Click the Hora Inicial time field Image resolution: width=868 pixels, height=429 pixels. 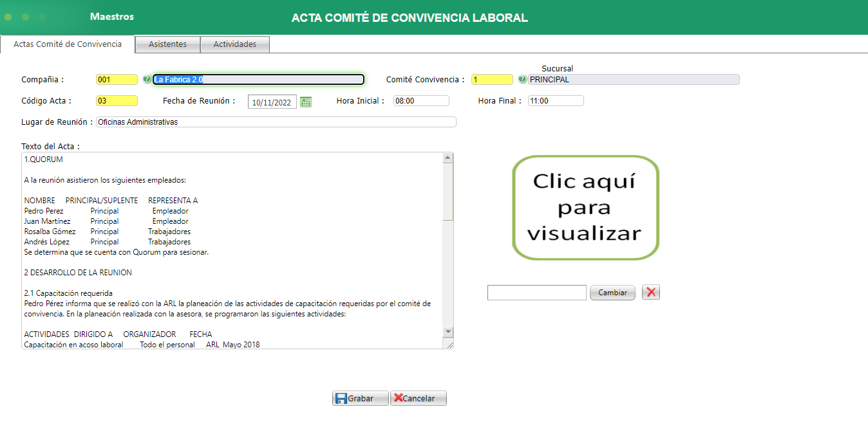point(420,100)
